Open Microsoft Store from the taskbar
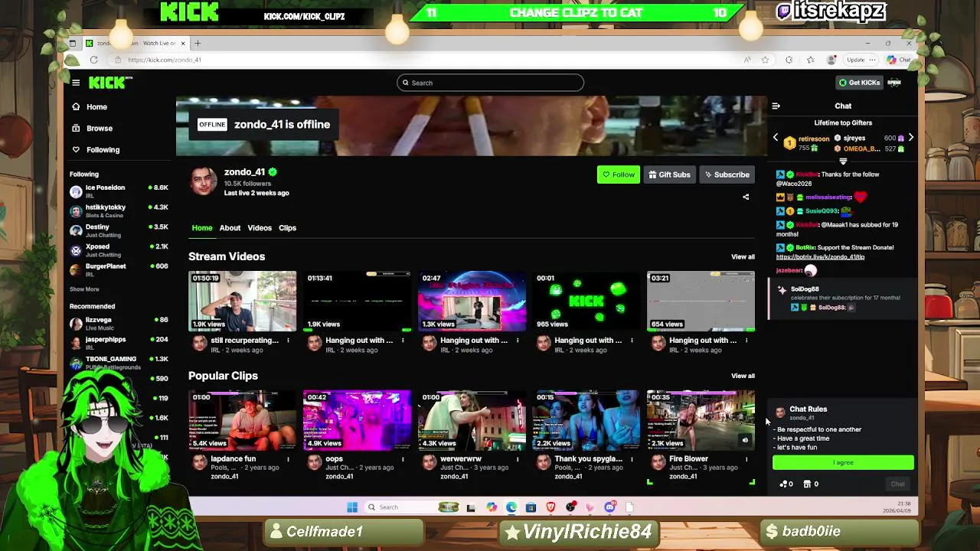This screenshot has width=980, height=551. point(531,507)
